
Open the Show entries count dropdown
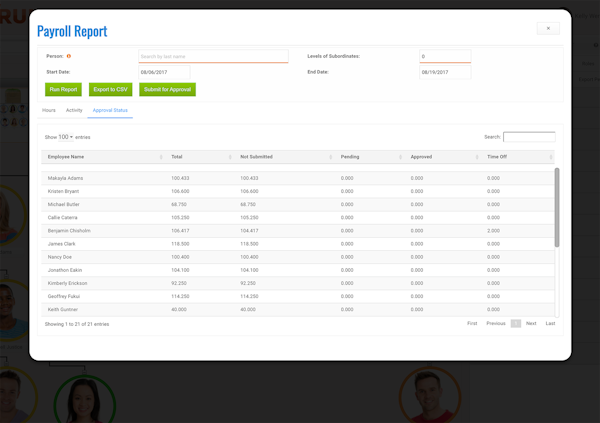click(65, 137)
